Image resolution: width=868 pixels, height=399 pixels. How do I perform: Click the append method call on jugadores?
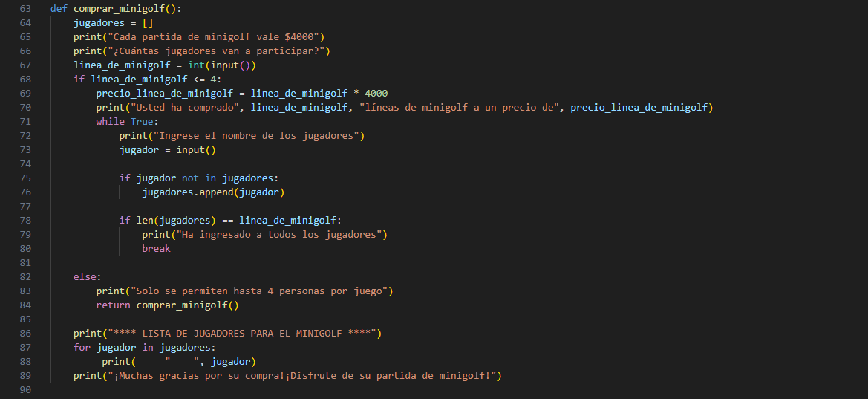pyautogui.click(x=231, y=192)
